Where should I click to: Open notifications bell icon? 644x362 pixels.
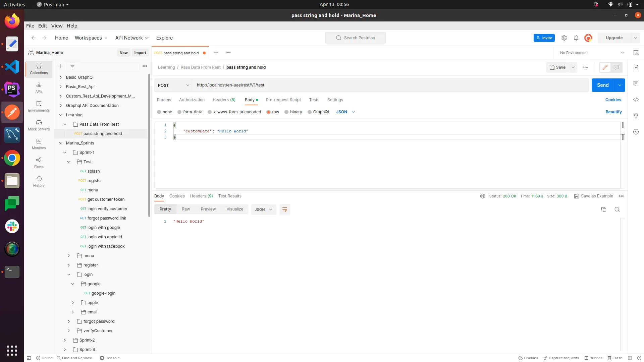coord(576,38)
